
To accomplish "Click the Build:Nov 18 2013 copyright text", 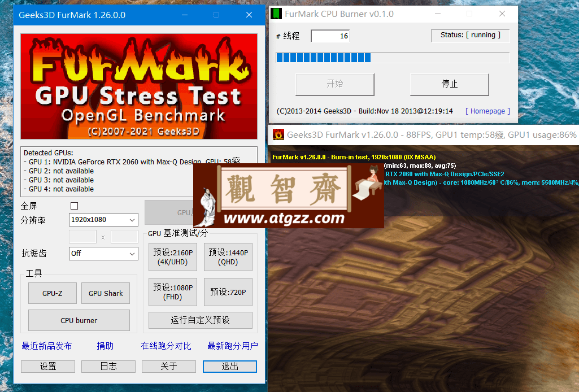I will click(x=365, y=111).
